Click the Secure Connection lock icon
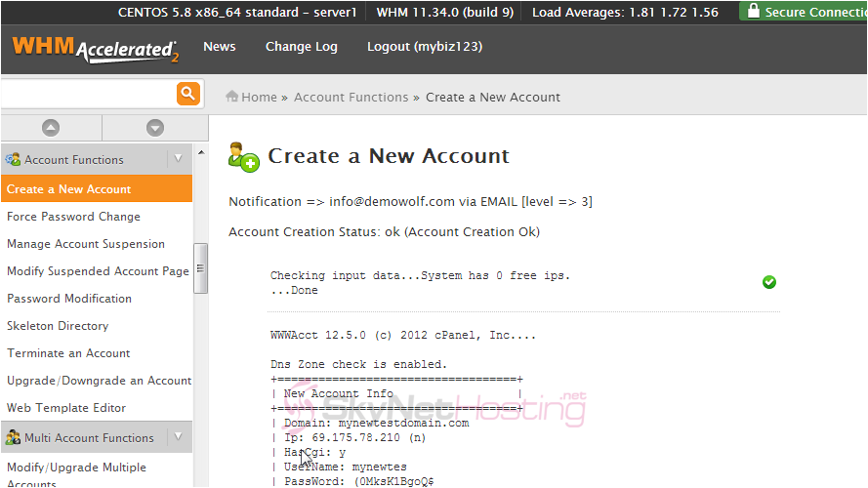This screenshot has height=488, width=868. 753,11
